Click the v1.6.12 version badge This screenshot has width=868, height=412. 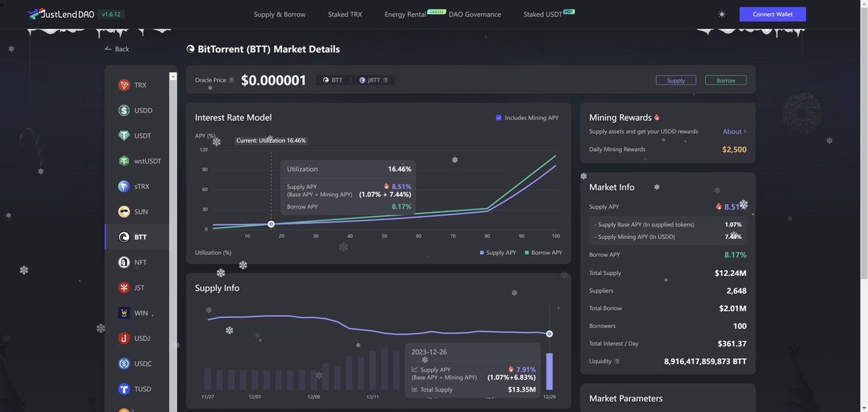coord(111,14)
